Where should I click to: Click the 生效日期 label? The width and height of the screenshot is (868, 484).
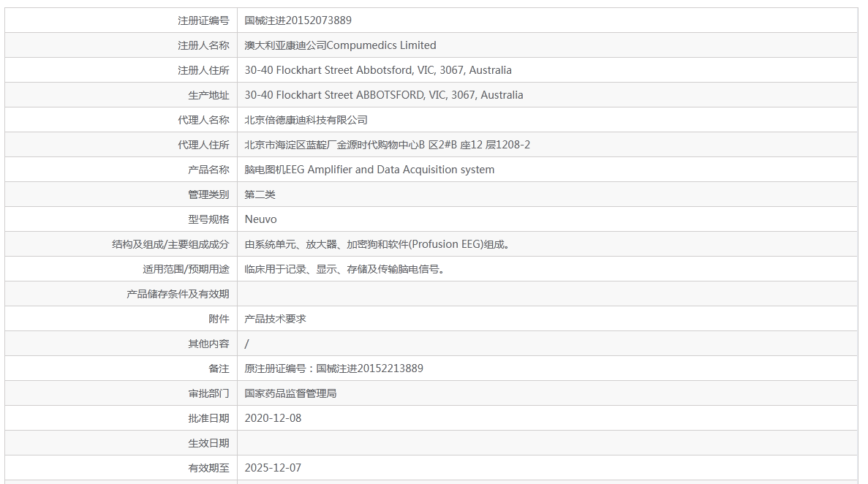pyautogui.click(x=208, y=443)
